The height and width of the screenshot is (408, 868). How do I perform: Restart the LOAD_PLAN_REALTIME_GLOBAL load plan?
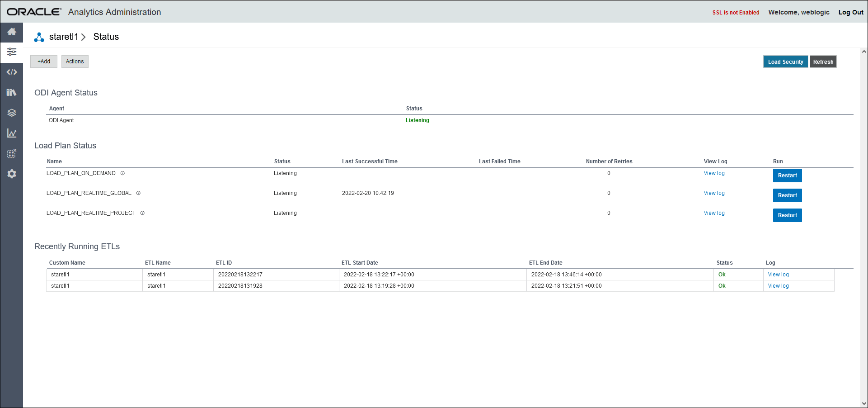click(x=788, y=195)
